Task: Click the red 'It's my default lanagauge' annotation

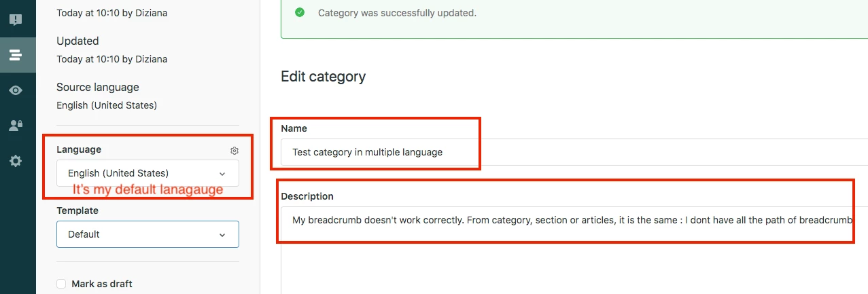Action: [147, 190]
